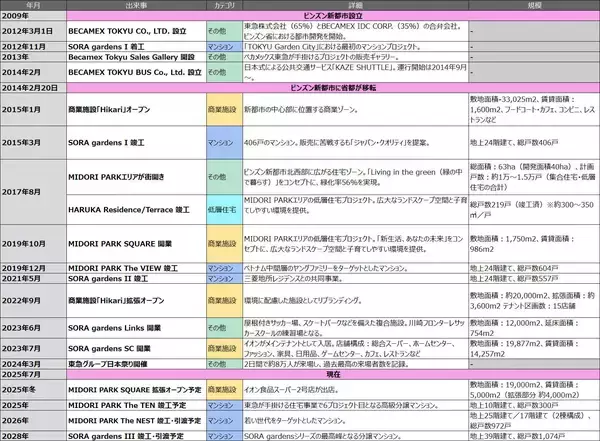Select the カテゴリ column header
The image size is (600, 441).
click(x=223, y=5)
